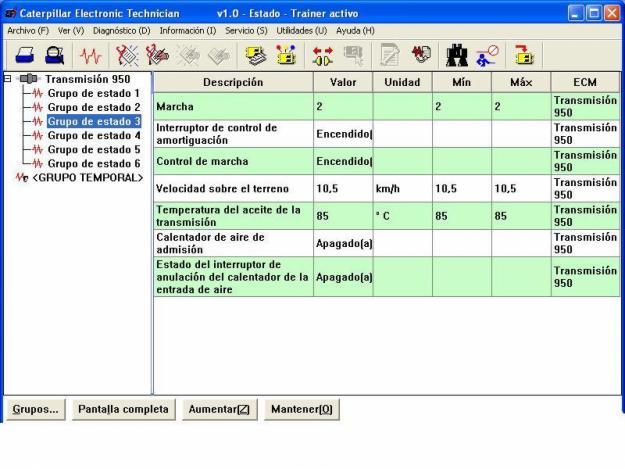The height and width of the screenshot is (469, 625).
Task: Select Grupo de estado 2
Action: pyautogui.click(x=94, y=107)
